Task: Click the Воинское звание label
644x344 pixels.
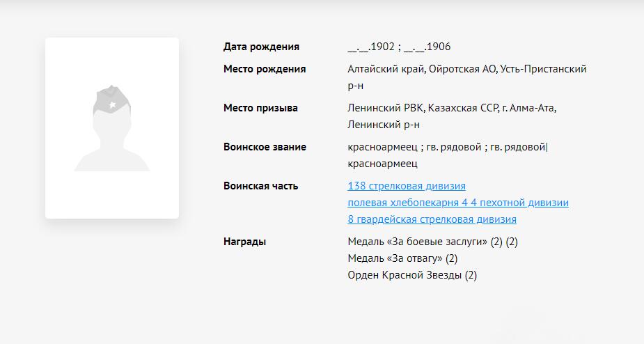Action: [x=265, y=147]
